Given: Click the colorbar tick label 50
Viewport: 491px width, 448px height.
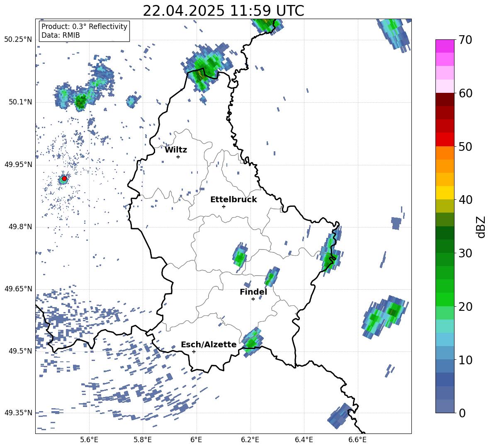Looking at the screenshot, I should [465, 147].
